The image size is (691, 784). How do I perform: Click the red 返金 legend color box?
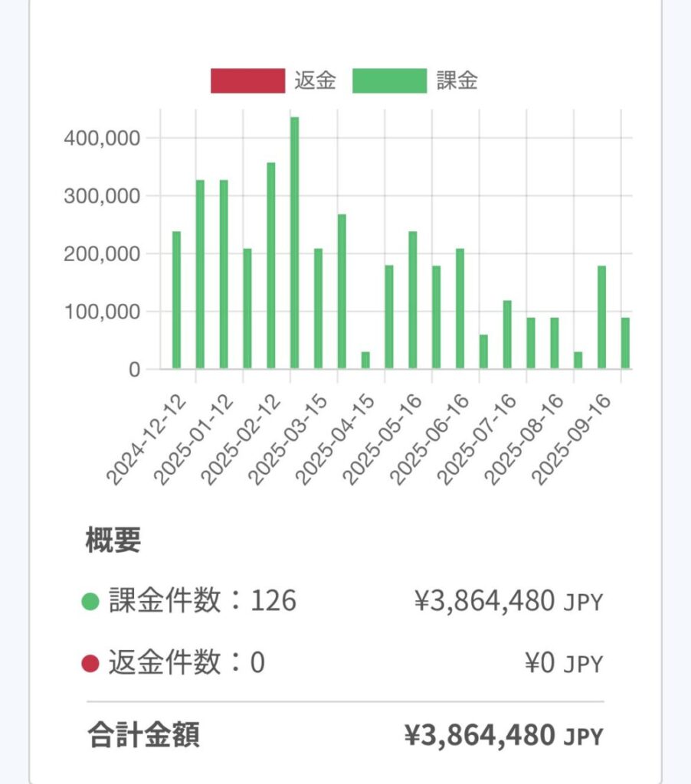pyautogui.click(x=247, y=81)
